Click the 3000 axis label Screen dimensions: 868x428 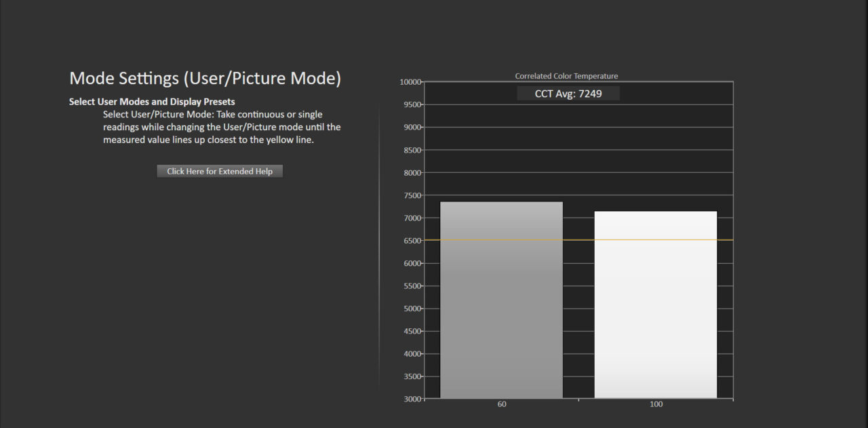[x=411, y=399]
